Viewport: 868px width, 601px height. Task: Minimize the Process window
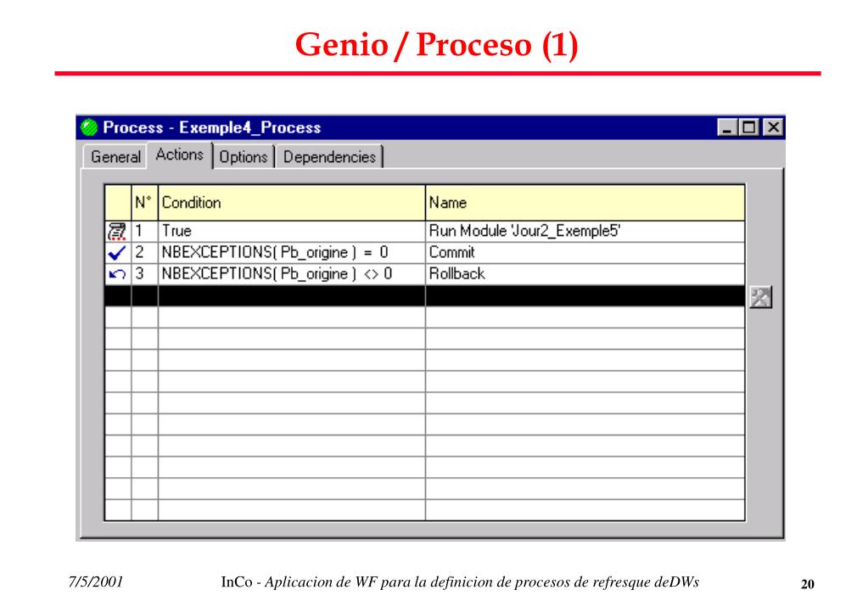(x=727, y=127)
